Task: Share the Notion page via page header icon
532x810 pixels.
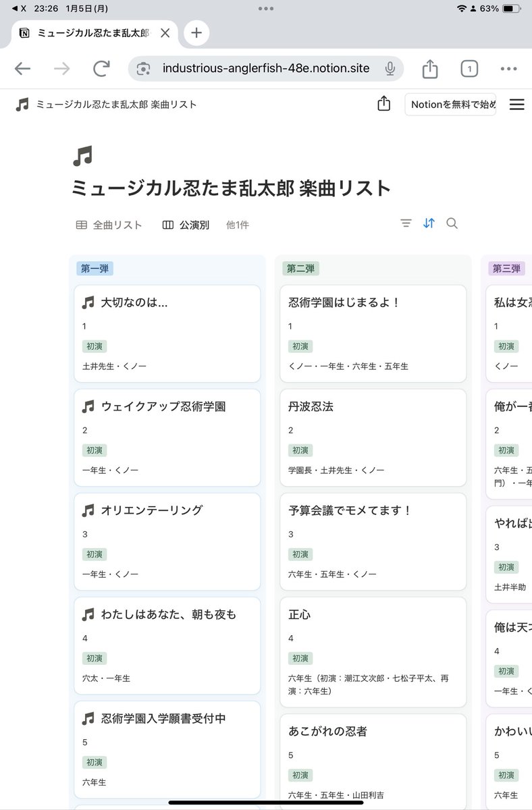Action: tap(383, 104)
